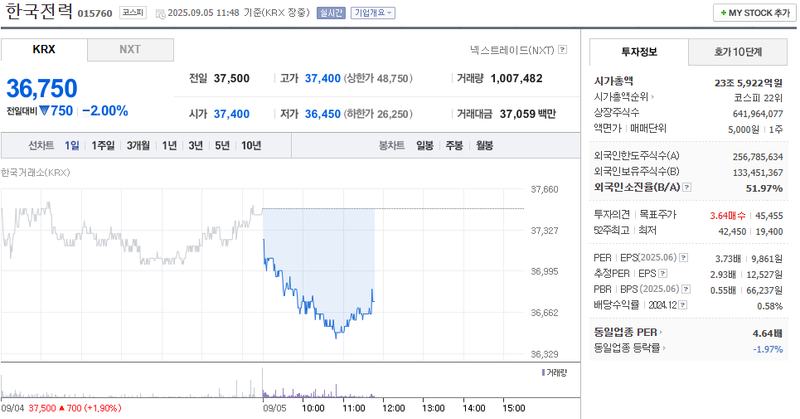This screenshot has height=419, width=800.
Task: Switch to the KRX tab
Action: tap(44, 50)
